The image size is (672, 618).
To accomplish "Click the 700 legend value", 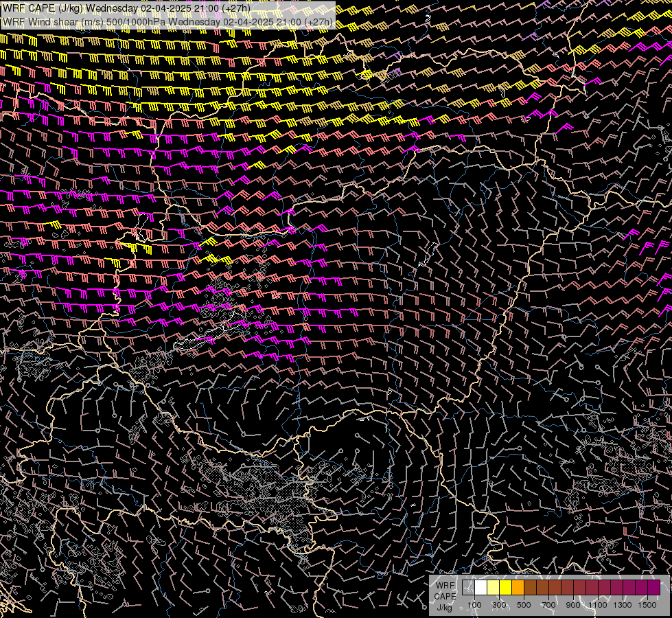I will (548, 605).
